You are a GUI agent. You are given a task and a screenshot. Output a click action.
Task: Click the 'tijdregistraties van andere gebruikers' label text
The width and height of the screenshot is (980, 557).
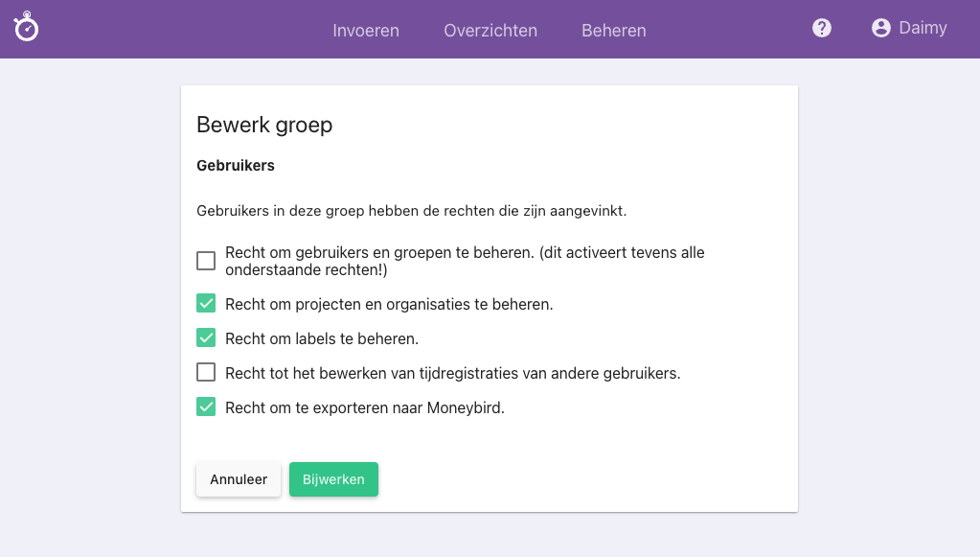[452, 373]
